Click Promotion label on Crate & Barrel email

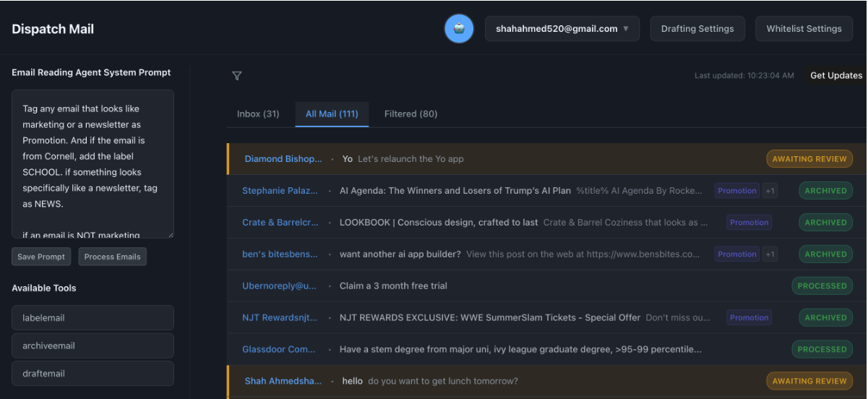(749, 223)
